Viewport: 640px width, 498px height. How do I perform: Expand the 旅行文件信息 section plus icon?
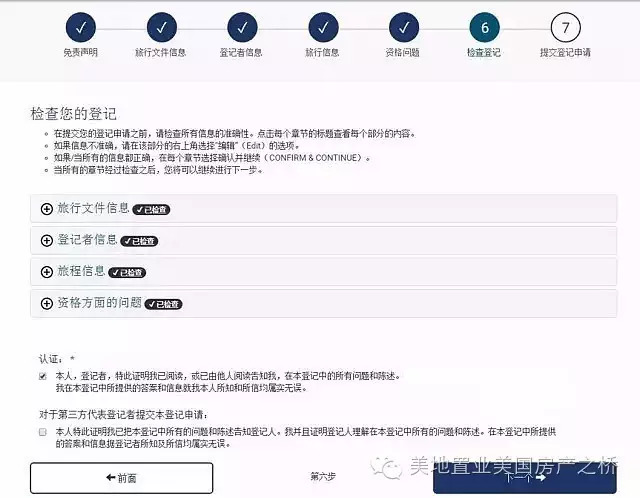pyautogui.click(x=47, y=209)
